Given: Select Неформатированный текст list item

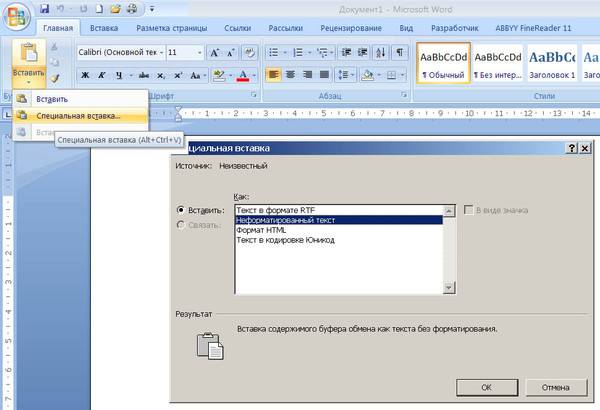Looking at the screenshot, I should tap(339, 220).
